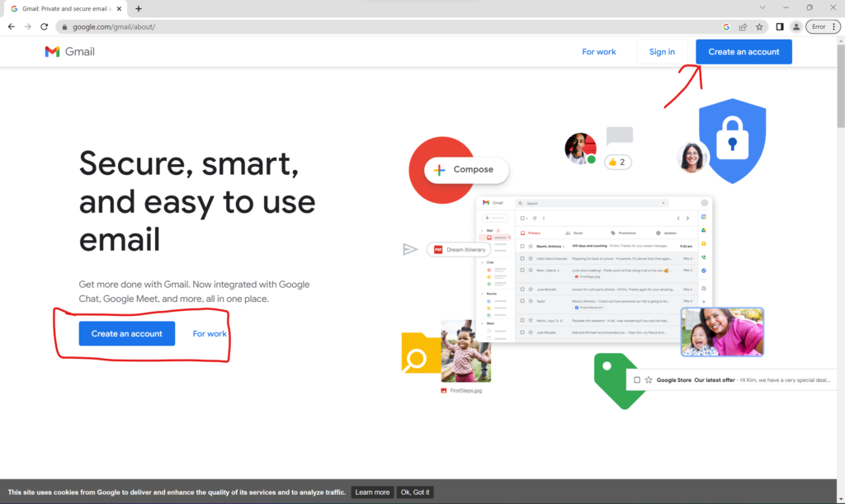Image resolution: width=845 pixels, height=504 pixels.
Task: Click the paragraph starting "Get more done with Gmail"
Action: [x=195, y=291]
